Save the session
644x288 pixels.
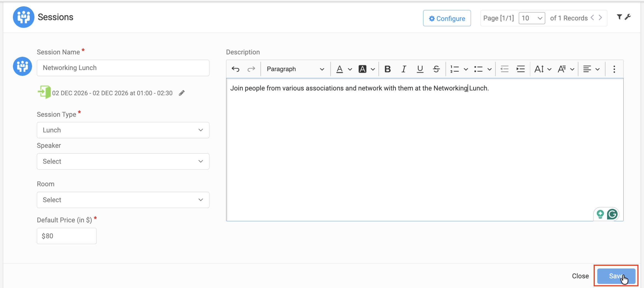(x=616, y=276)
